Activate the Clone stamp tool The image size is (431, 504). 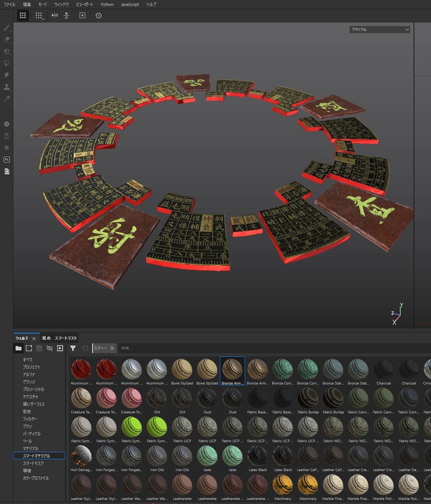coord(7,87)
